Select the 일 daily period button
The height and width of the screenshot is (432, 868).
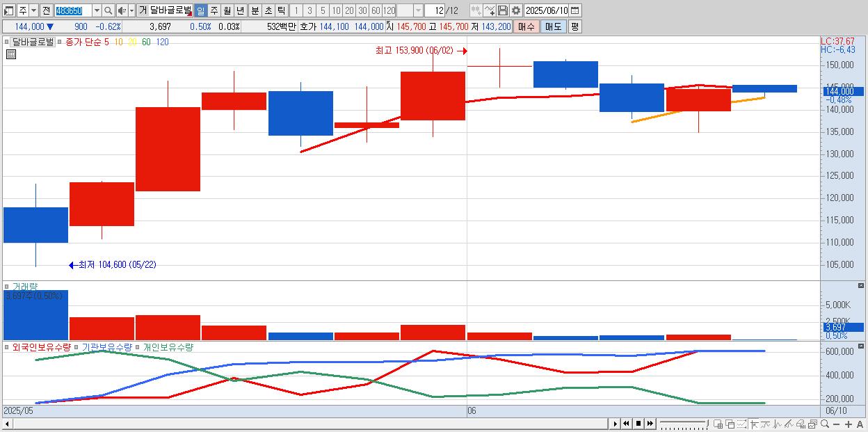[x=200, y=10]
